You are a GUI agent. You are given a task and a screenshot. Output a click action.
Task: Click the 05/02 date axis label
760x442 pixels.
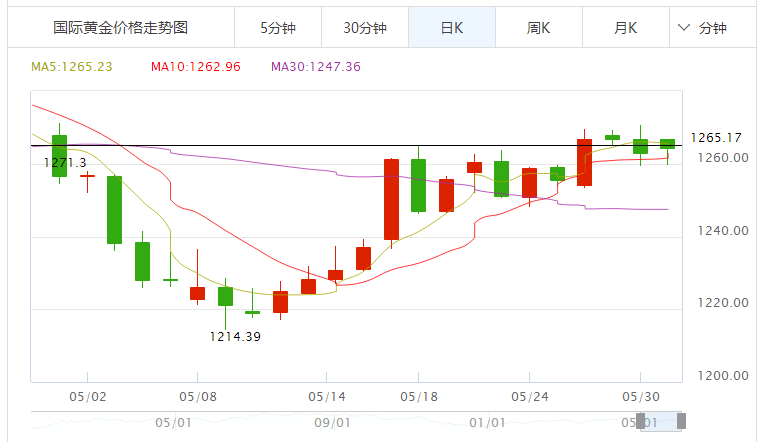(x=87, y=396)
